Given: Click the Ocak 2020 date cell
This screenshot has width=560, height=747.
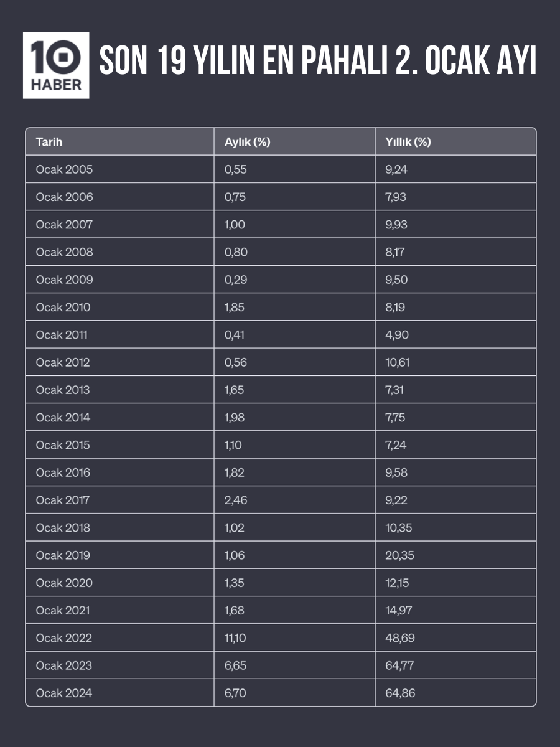Looking at the screenshot, I should (64, 583).
